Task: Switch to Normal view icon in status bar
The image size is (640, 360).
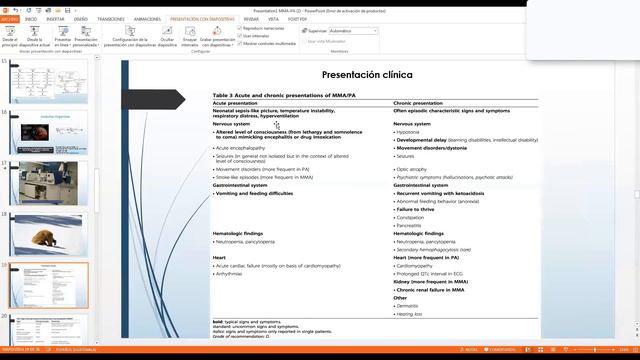Action: (x=528, y=350)
